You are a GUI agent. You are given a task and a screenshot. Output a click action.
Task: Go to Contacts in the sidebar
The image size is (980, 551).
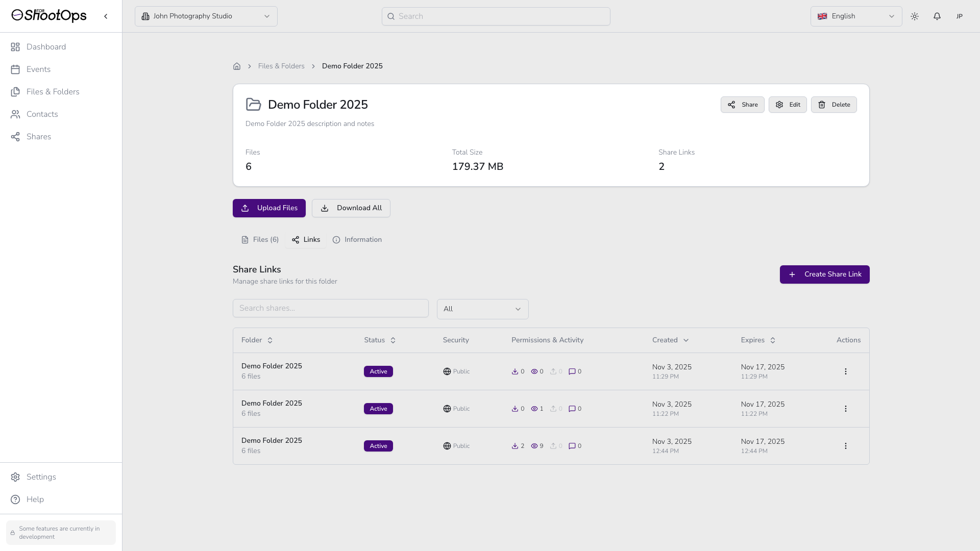42,114
